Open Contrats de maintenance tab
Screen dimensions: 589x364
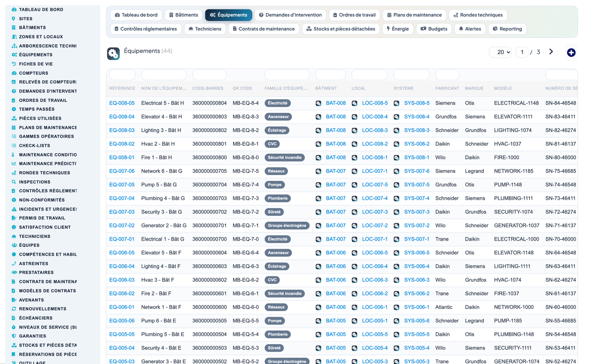click(x=264, y=29)
